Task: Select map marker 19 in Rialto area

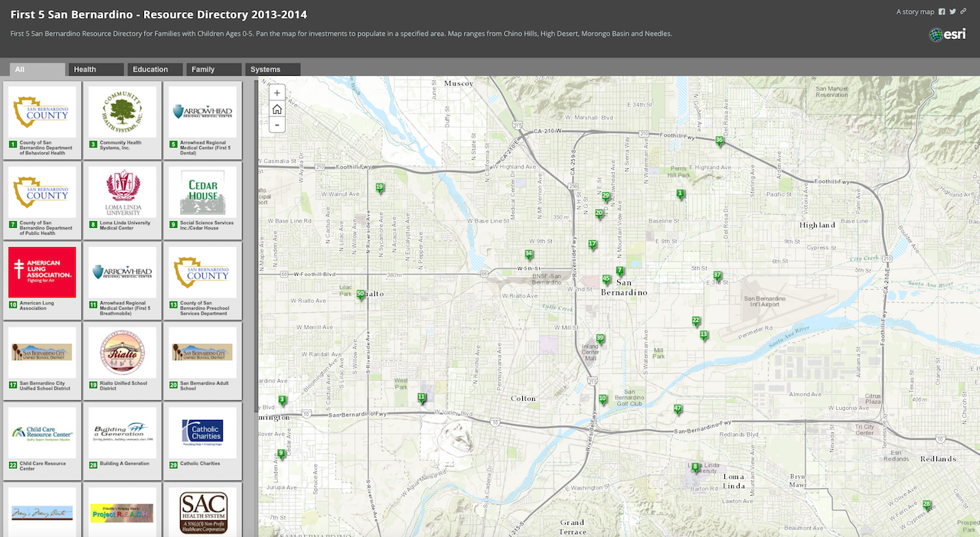Action: (x=380, y=188)
